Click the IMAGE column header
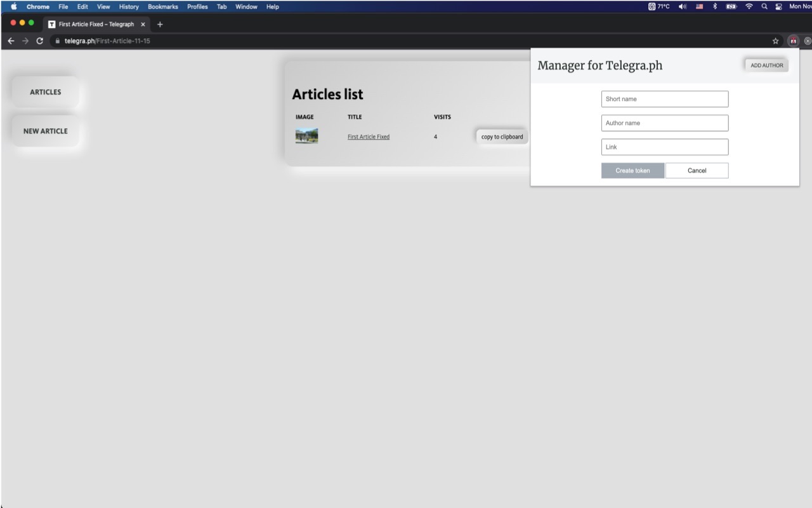 (x=304, y=117)
